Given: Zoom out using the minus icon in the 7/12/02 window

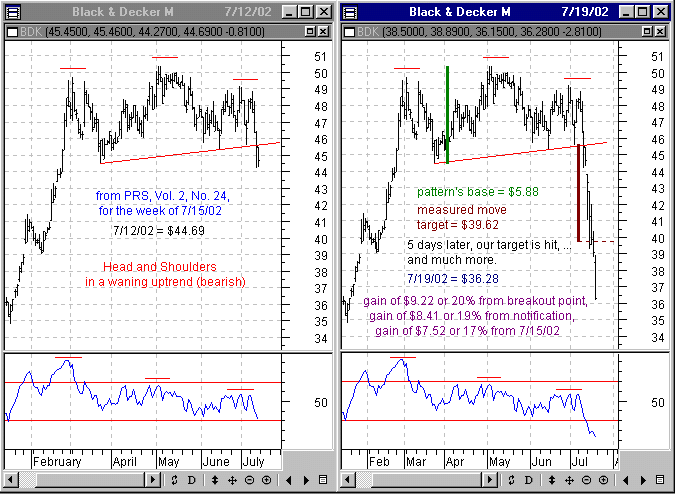Looking at the screenshot, I should (x=249, y=480).
